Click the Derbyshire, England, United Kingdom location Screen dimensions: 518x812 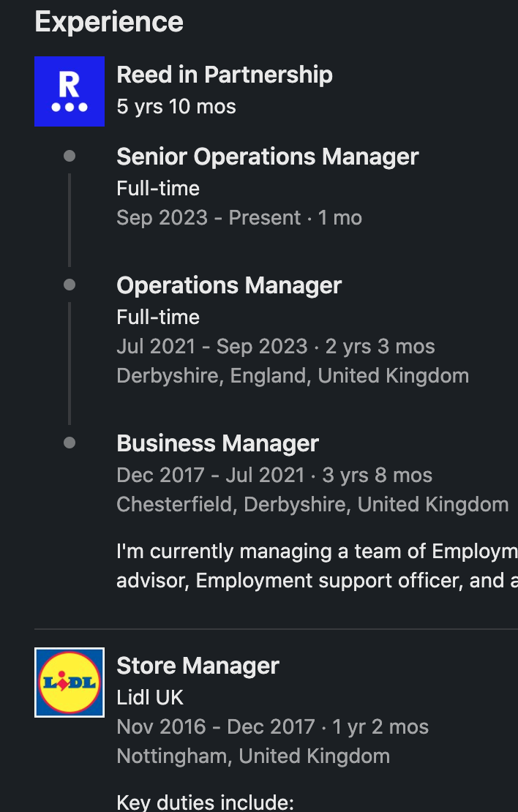[x=293, y=376]
